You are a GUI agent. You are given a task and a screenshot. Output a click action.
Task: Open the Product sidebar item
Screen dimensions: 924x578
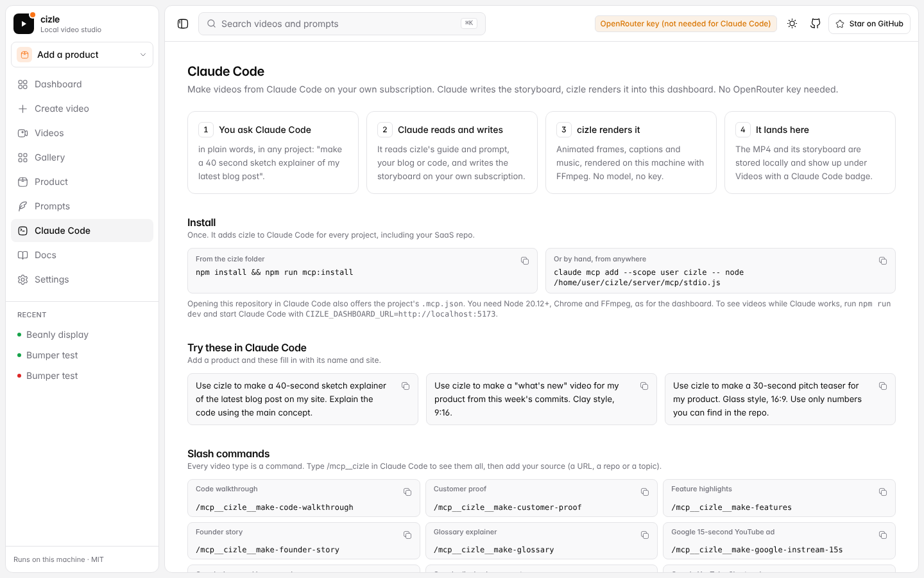tap(82, 182)
